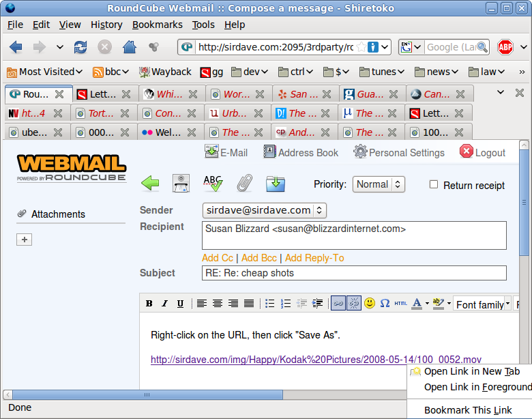Open the Bookmarks menu
This screenshot has width=532, height=419.
pos(158,25)
